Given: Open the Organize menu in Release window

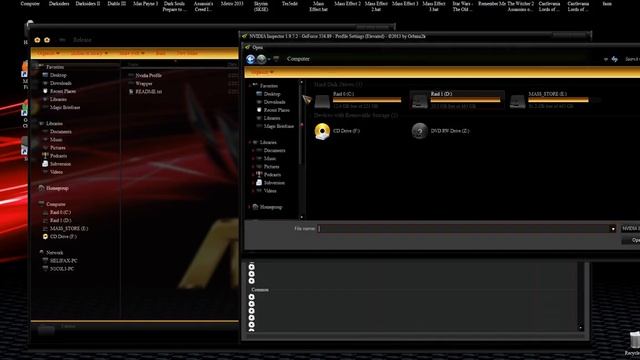Looking at the screenshot, I should point(49,53).
